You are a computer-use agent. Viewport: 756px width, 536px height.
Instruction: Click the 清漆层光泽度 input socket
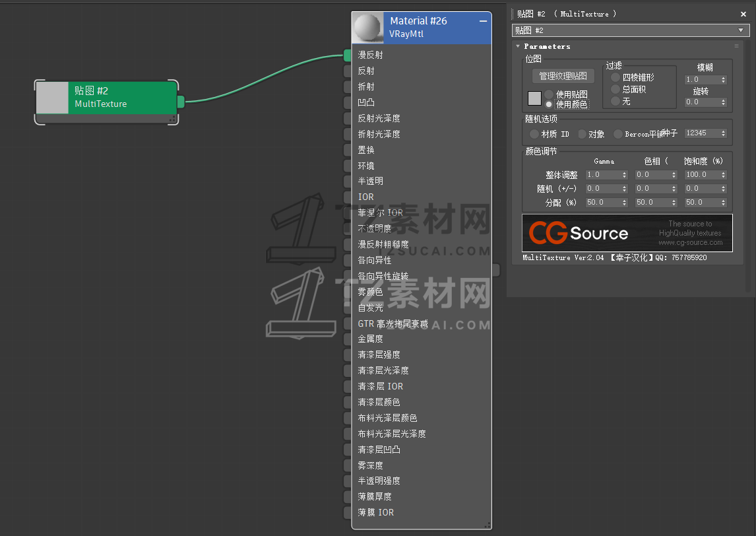347,371
